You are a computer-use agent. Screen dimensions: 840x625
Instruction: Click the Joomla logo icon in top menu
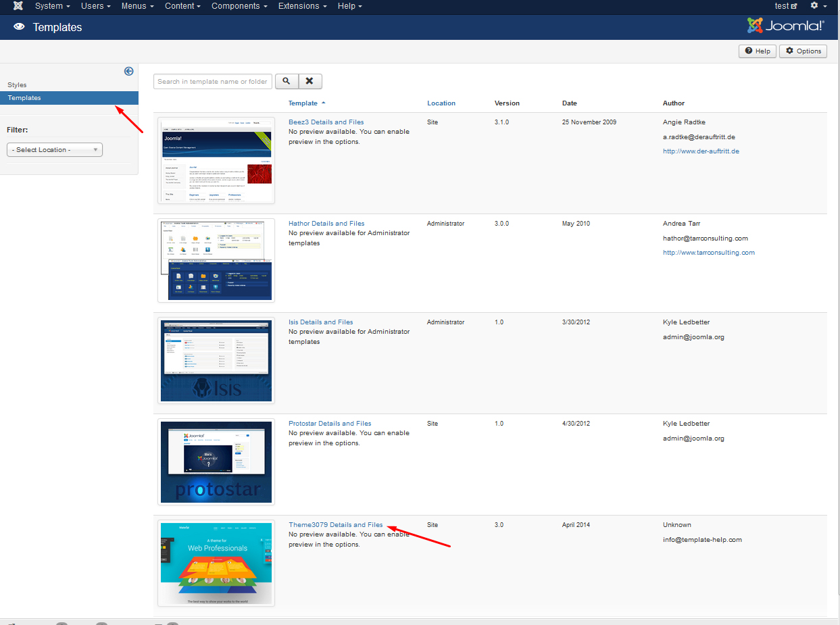18,6
